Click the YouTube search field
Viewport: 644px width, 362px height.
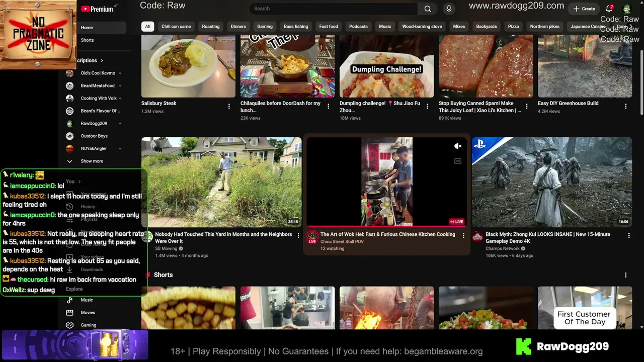tap(333, 9)
